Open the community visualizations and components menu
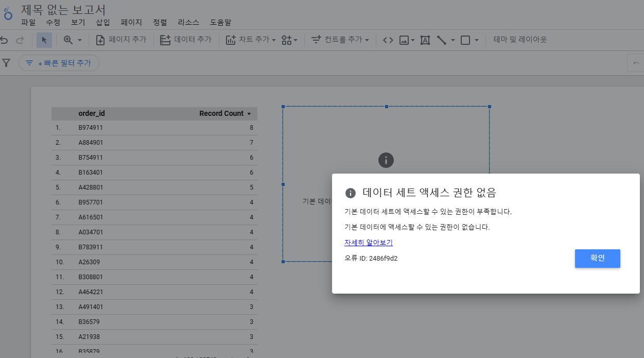Viewport: 644px width, 358px height. pos(290,40)
